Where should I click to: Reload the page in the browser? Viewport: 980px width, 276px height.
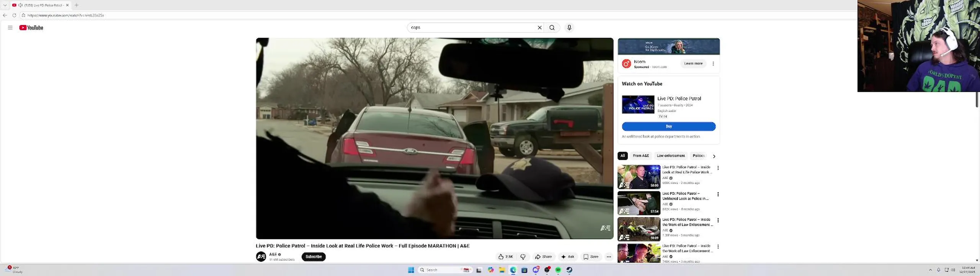click(14, 15)
